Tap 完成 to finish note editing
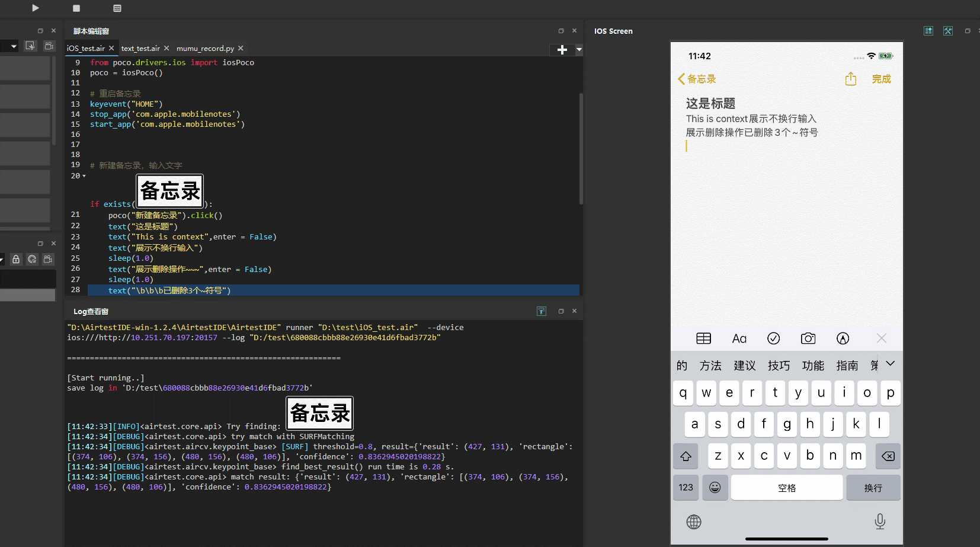The image size is (980, 547). [x=881, y=79]
